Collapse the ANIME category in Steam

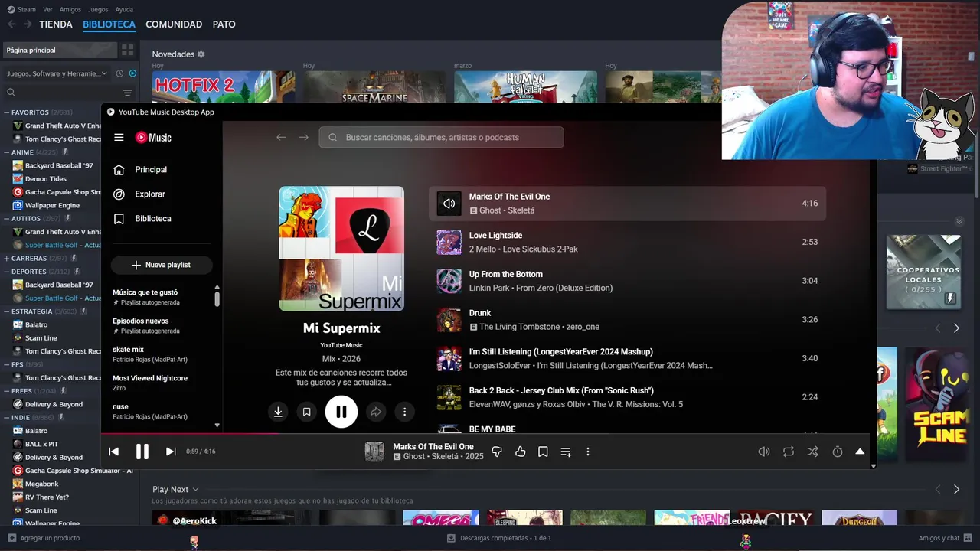7,152
